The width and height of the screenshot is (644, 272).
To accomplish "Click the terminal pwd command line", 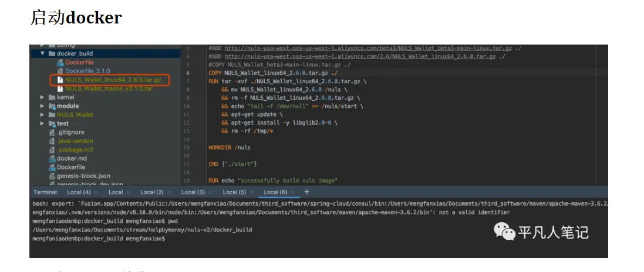I will [105, 221].
